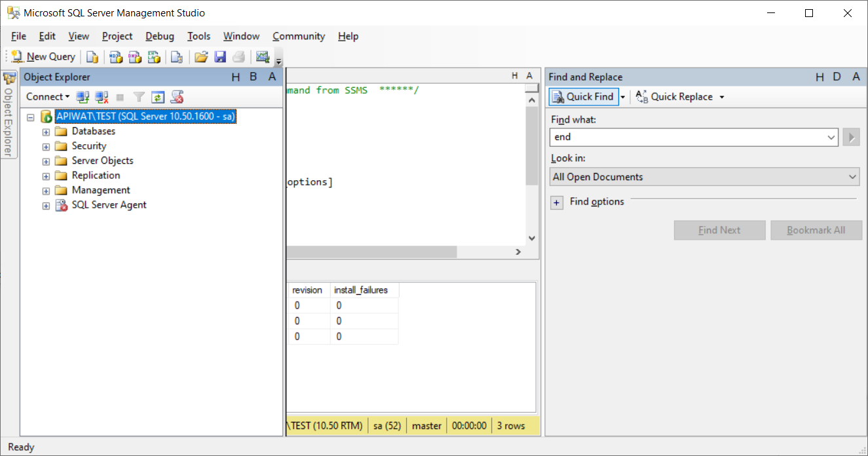Open the Community menu
Image resolution: width=868 pixels, height=456 pixels.
pyautogui.click(x=299, y=36)
